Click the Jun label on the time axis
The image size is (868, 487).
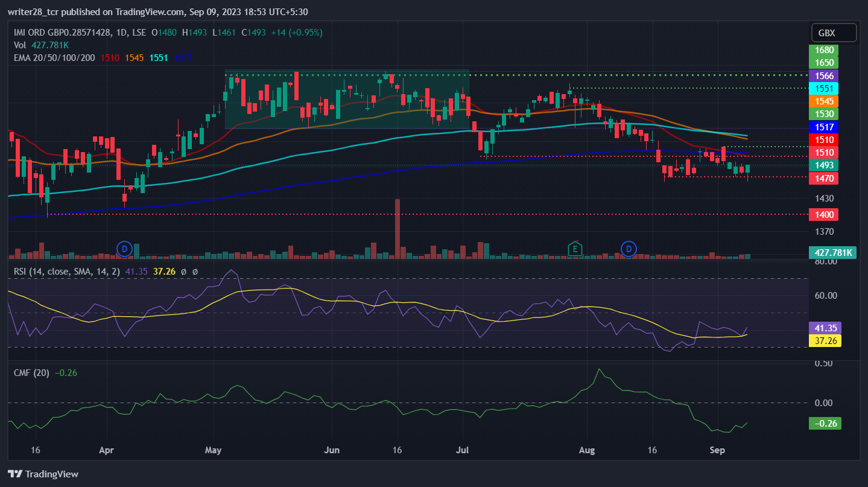[x=331, y=450]
